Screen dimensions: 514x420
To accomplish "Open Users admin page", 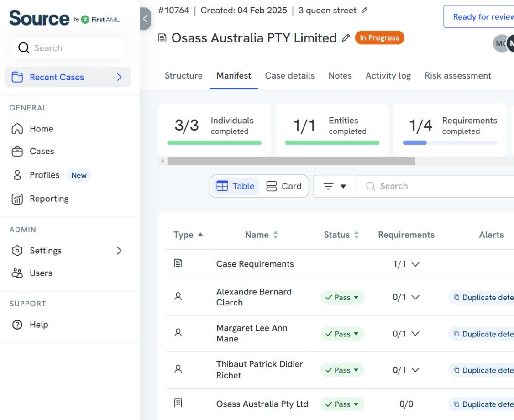I will 41,273.
